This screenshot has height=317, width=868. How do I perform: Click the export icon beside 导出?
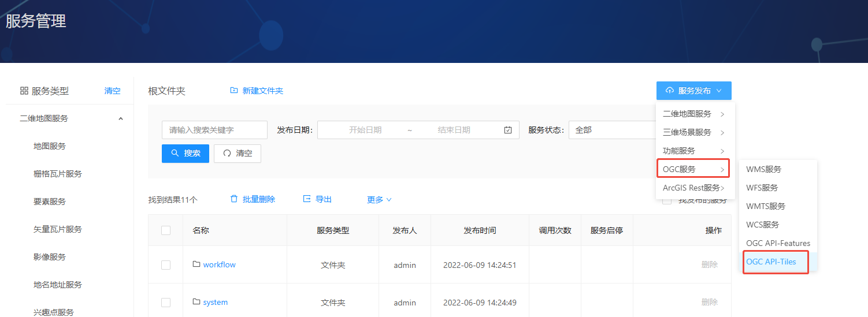click(x=307, y=199)
